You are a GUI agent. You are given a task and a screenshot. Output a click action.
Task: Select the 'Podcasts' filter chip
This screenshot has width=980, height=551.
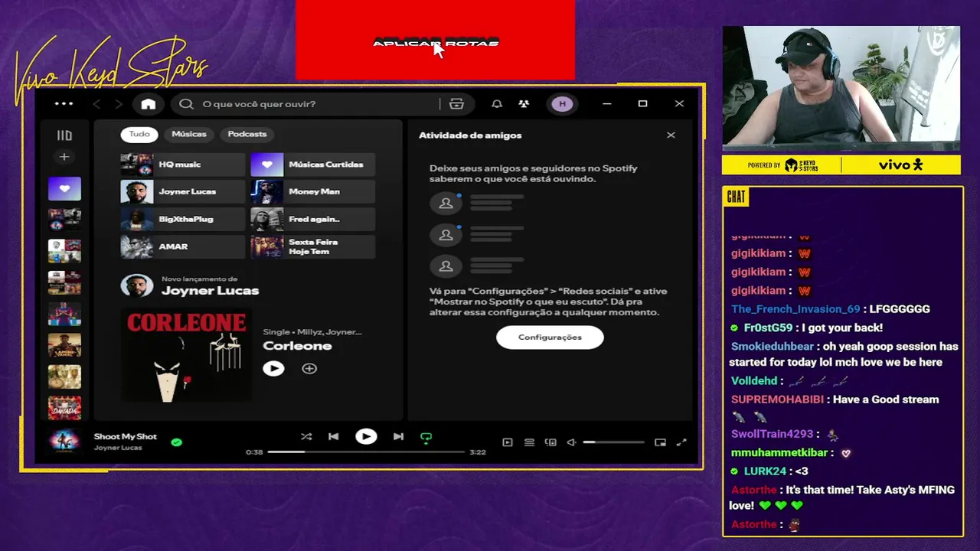(x=247, y=134)
